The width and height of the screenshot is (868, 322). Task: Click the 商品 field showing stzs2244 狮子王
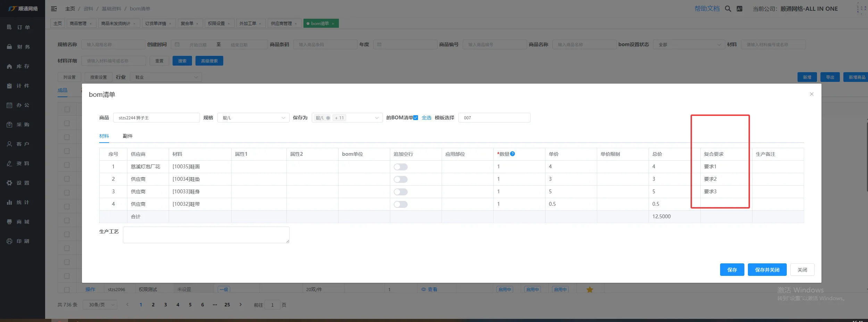[x=157, y=118]
